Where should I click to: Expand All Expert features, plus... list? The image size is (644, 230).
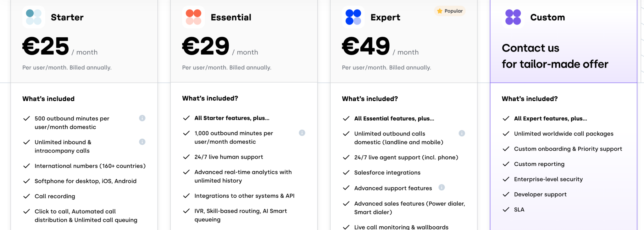click(550, 118)
